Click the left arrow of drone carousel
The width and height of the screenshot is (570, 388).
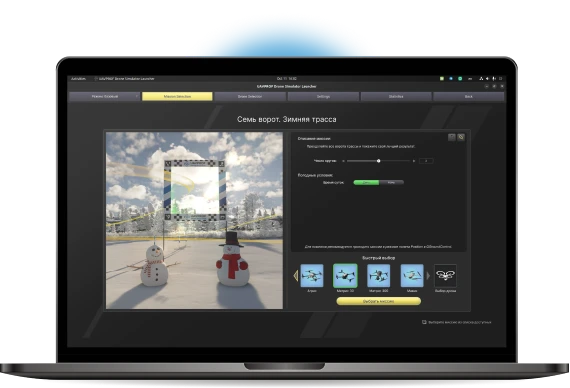(296, 276)
